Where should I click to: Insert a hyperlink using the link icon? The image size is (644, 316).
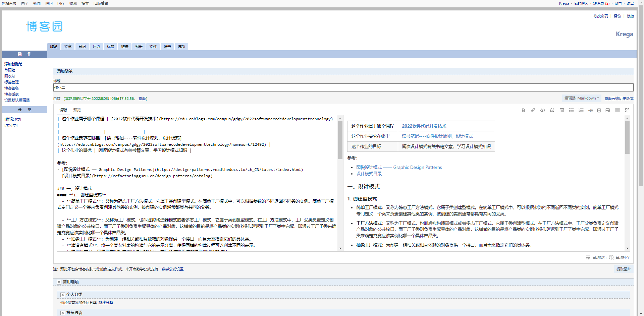click(x=533, y=110)
